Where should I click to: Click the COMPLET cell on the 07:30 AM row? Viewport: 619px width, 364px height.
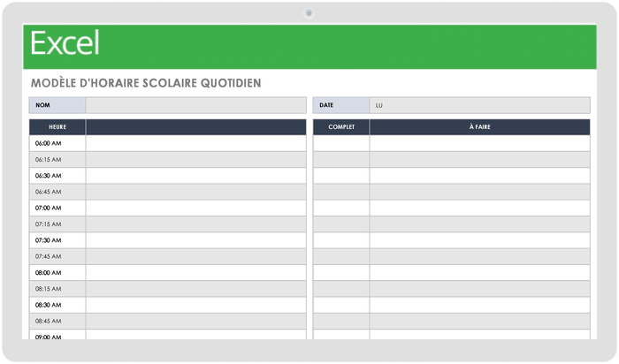[x=341, y=240]
